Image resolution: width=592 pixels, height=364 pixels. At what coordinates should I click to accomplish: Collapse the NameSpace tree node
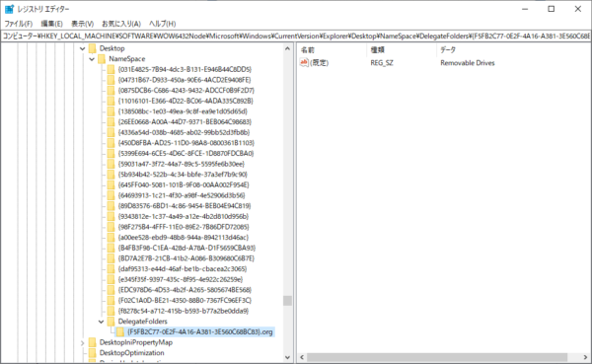pos(92,59)
